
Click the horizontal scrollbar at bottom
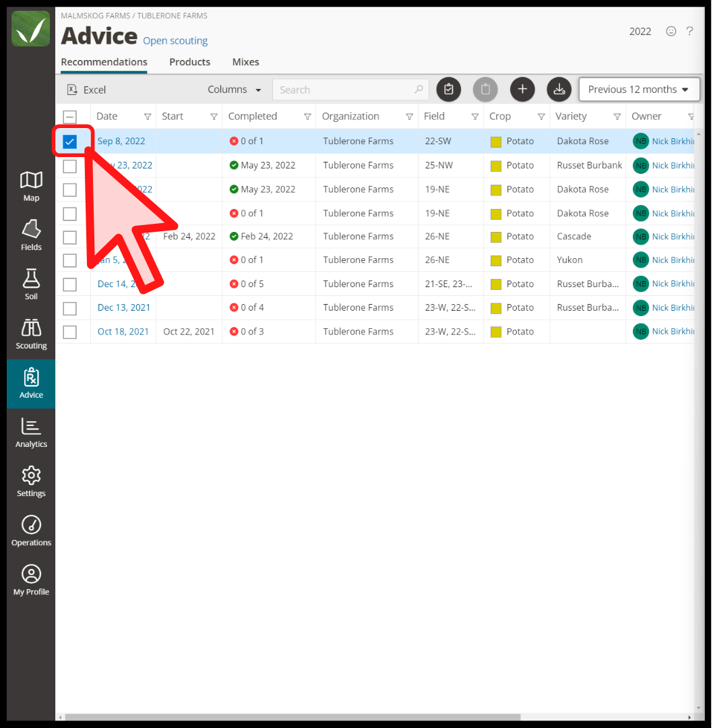pos(292,717)
